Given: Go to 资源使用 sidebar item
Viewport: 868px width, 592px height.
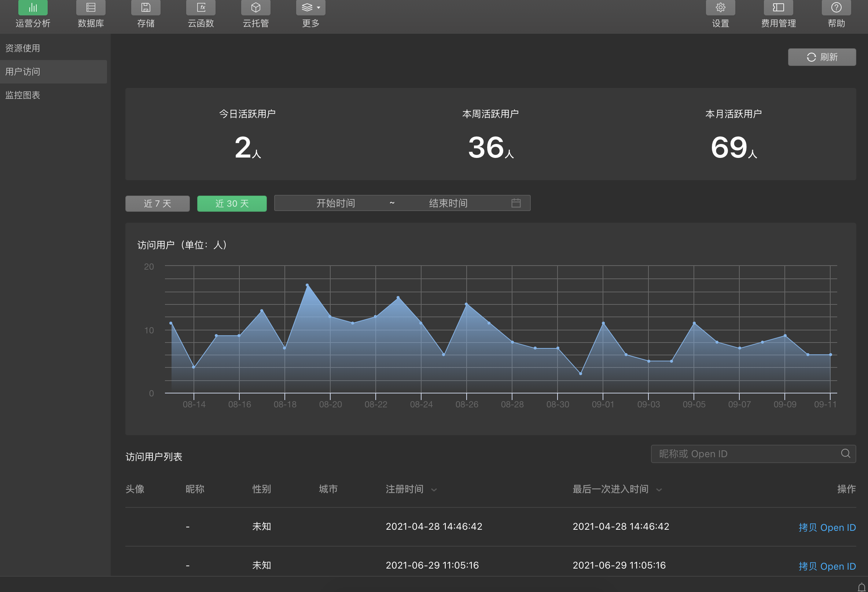Looking at the screenshot, I should point(22,48).
